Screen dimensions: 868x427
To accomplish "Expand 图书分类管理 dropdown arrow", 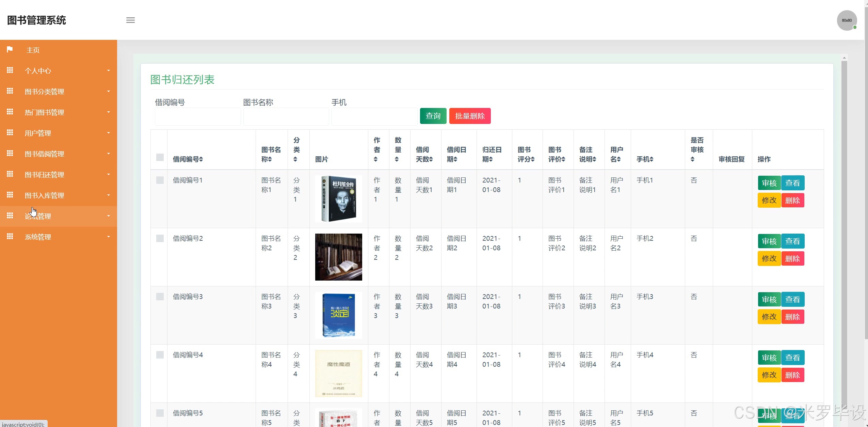I will [x=109, y=91].
